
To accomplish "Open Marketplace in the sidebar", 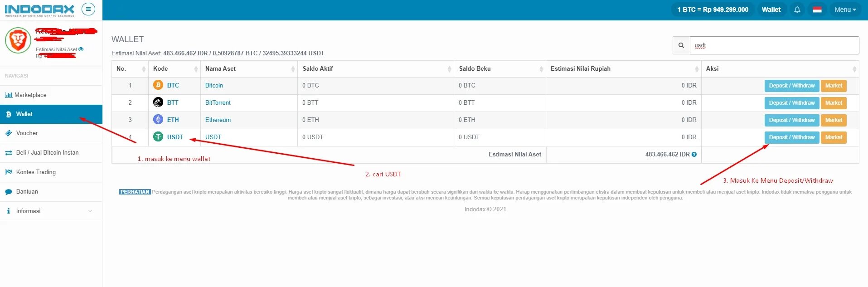I will [x=51, y=95].
